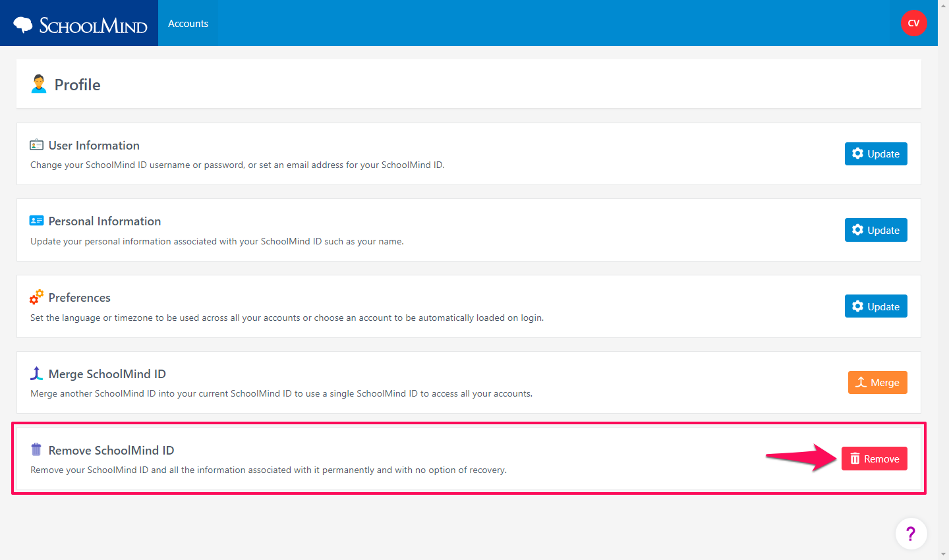Click the personal information description text
The height and width of the screenshot is (560, 949).
(217, 241)
